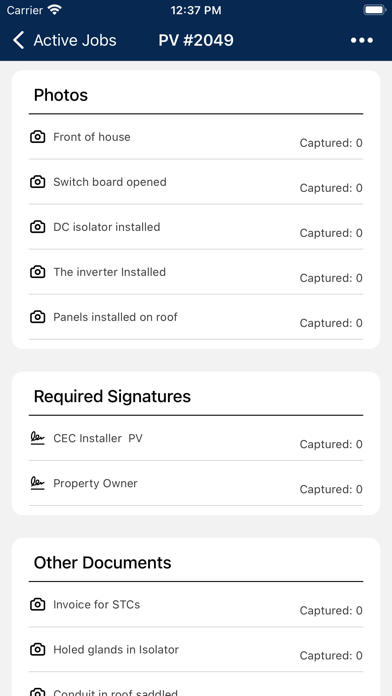Tap camera icon next to The inverter Installed

[x=38, y=272]
